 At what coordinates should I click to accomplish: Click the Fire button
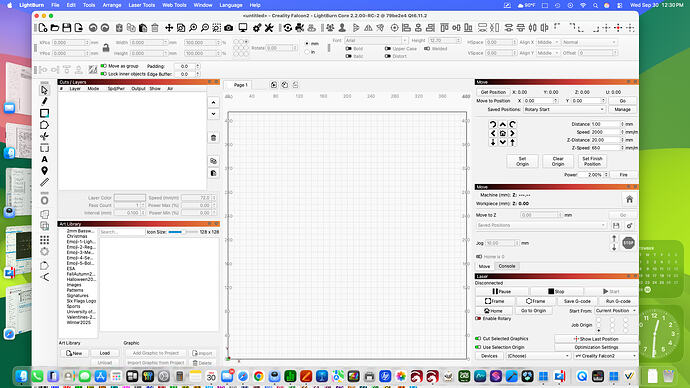click(x=624, y=175)
